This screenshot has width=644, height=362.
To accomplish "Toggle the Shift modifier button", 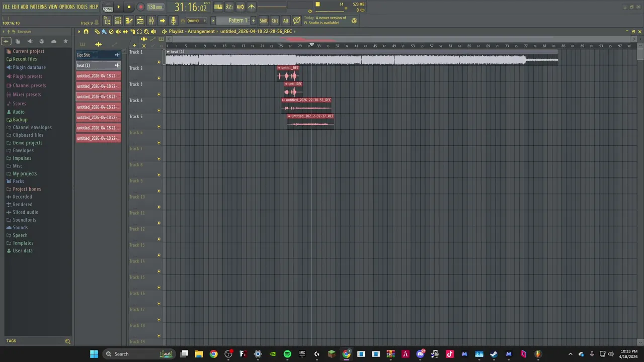I will 264,21.
